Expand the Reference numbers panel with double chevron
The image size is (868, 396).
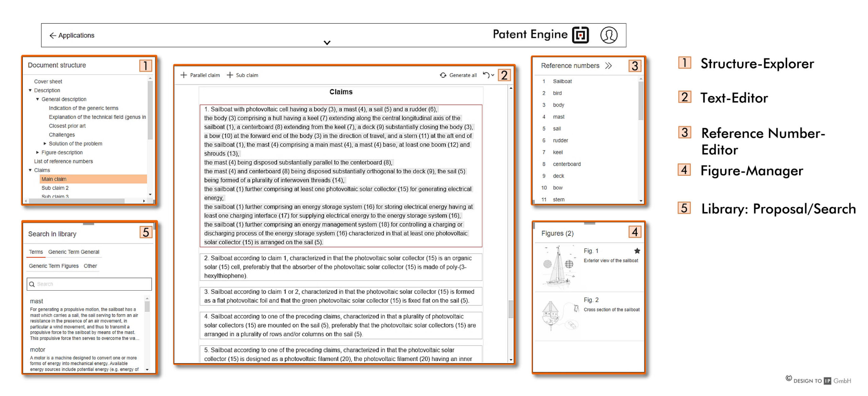[608, 66]
